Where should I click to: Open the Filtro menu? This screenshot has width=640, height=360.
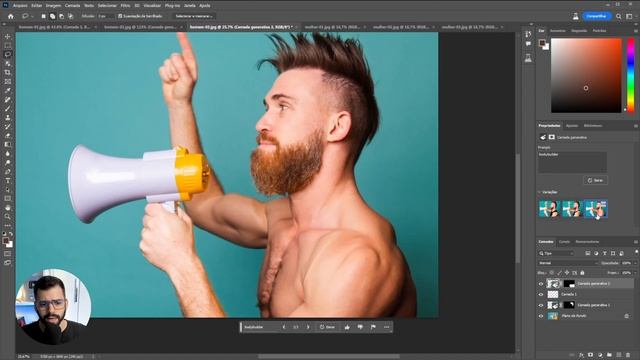click(125, 6)
